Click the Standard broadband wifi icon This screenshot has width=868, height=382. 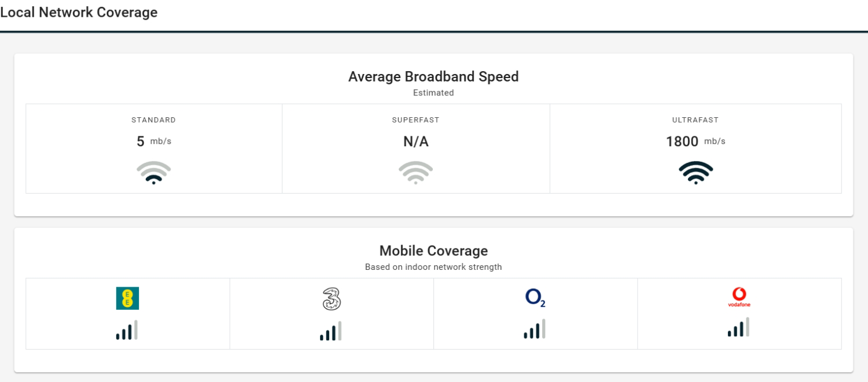pos(153,173)
